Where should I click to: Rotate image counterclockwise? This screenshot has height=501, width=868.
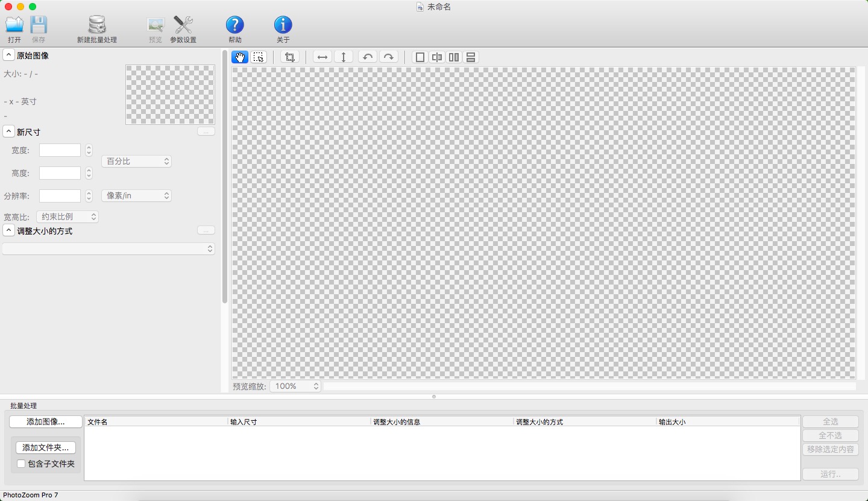[367, 57]
